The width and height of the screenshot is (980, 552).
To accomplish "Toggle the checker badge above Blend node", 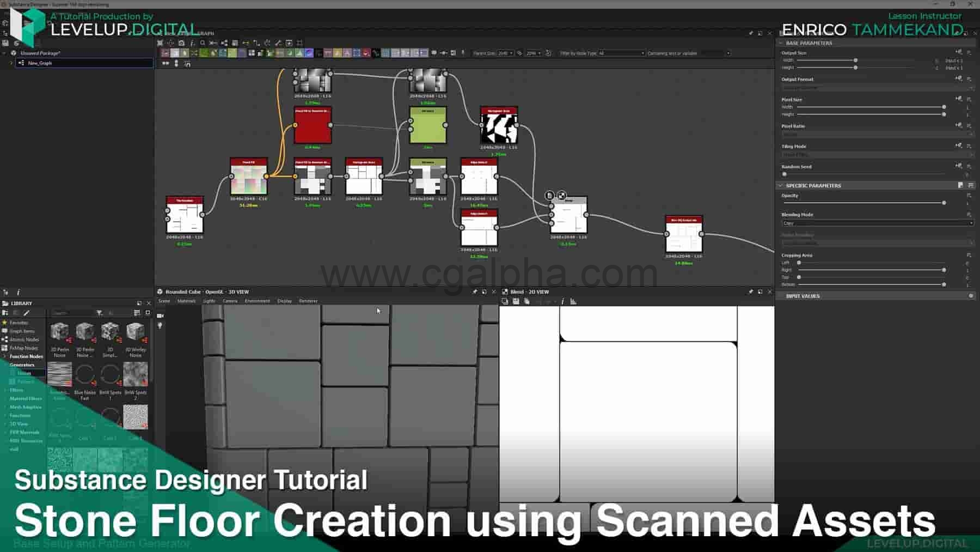I will coord(561,195).
